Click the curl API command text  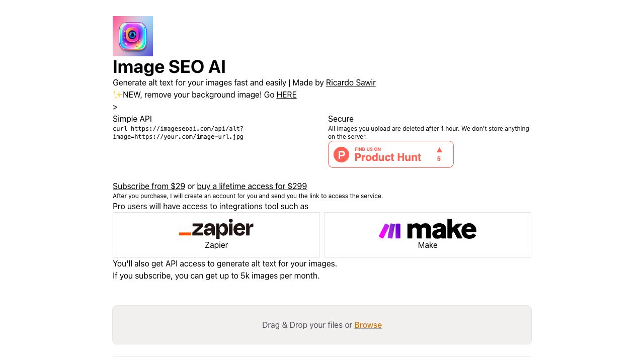pos(178,132)
